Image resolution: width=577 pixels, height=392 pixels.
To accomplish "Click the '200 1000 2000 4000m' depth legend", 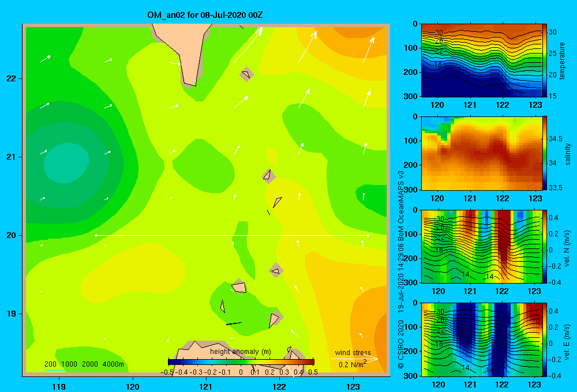I will pyautogui.click(x=84, y=364).
